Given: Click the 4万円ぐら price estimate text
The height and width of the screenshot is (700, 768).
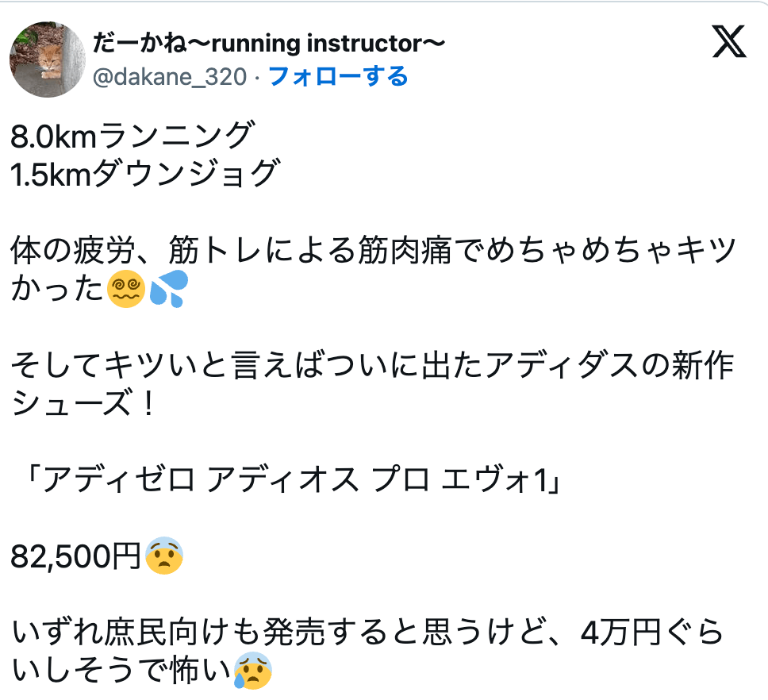Looking at the screenshot, I should [651, 633].
